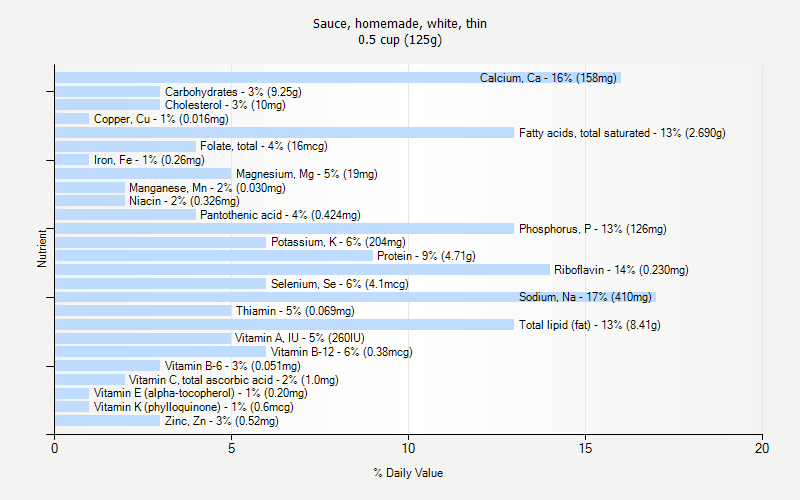The width and height of the screenshot is (800, 500).
Task: Select the Vitamin A, IU - 5% label
Action: pos(299,338)
